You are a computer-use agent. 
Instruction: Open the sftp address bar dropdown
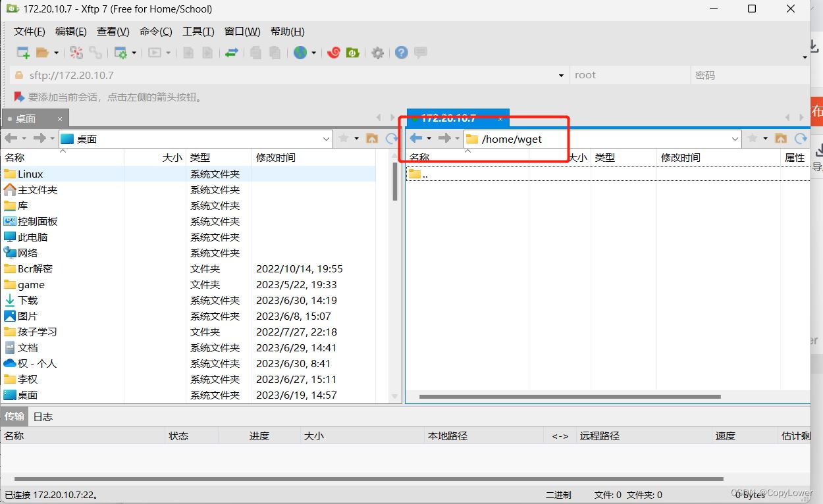[561, 76]
